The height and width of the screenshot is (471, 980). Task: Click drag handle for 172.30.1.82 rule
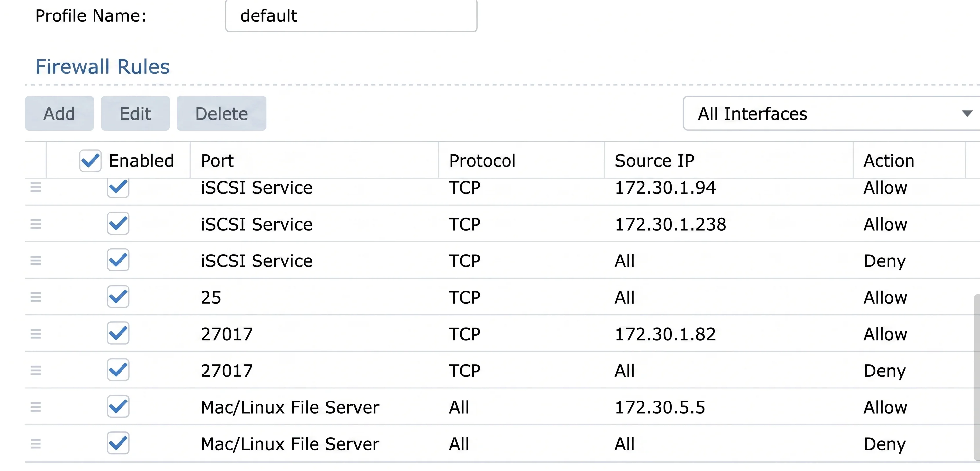tap(35, 334)
